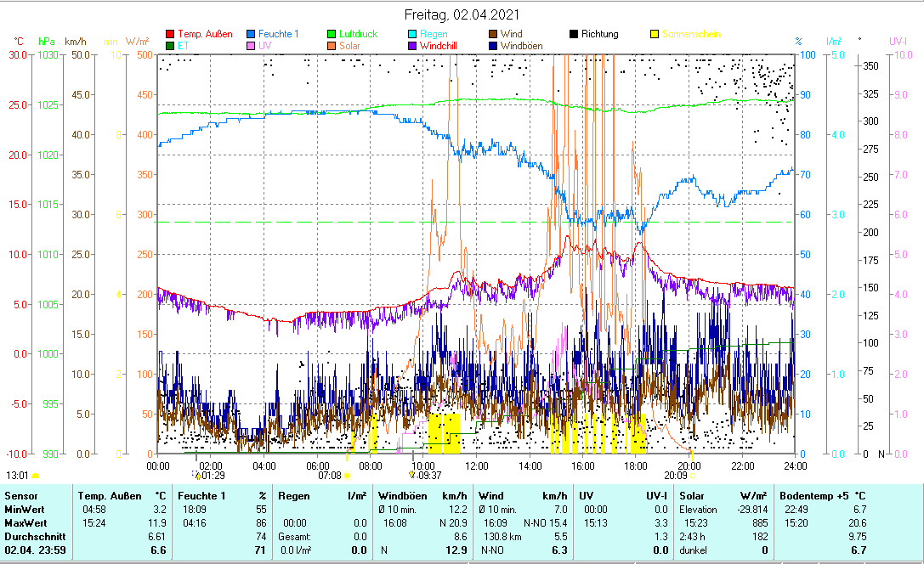Click the yellow Sonnenschein legend square
The height and width of the screenshot is (564, 924).
click(x=655, y=34)
